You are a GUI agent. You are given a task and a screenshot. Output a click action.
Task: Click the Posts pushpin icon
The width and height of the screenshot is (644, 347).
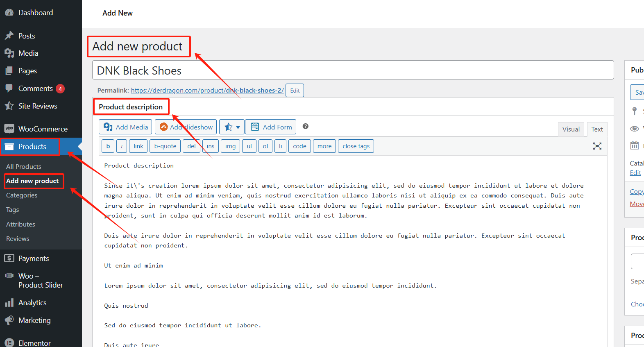9,36
